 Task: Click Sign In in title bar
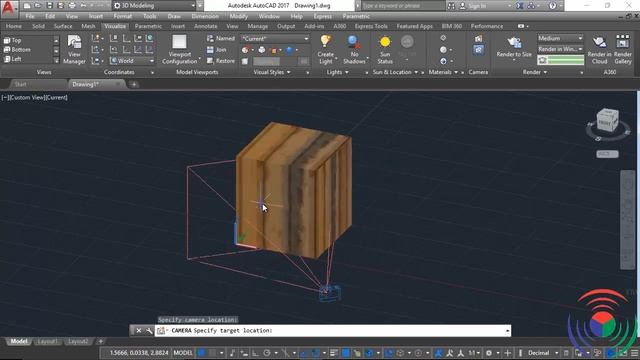point(477,6)
